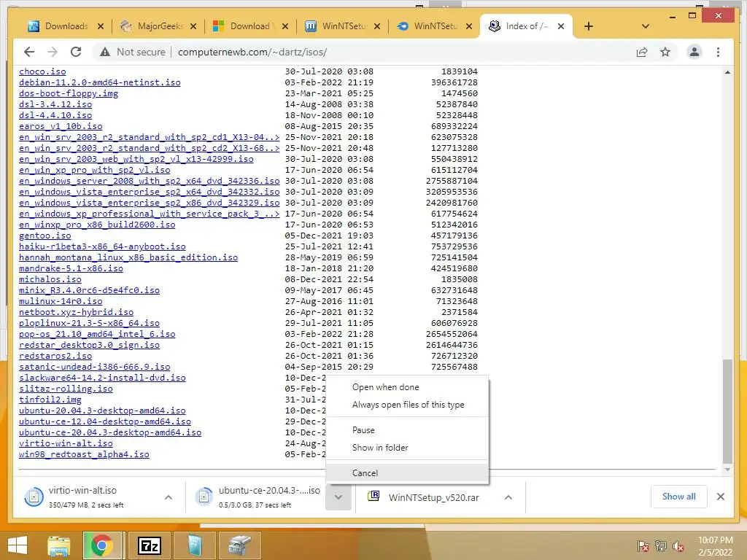Screen dimensions: 747x560
Task: Click the 1839104 size of choco.iso
Action: [x=460, y=71]
